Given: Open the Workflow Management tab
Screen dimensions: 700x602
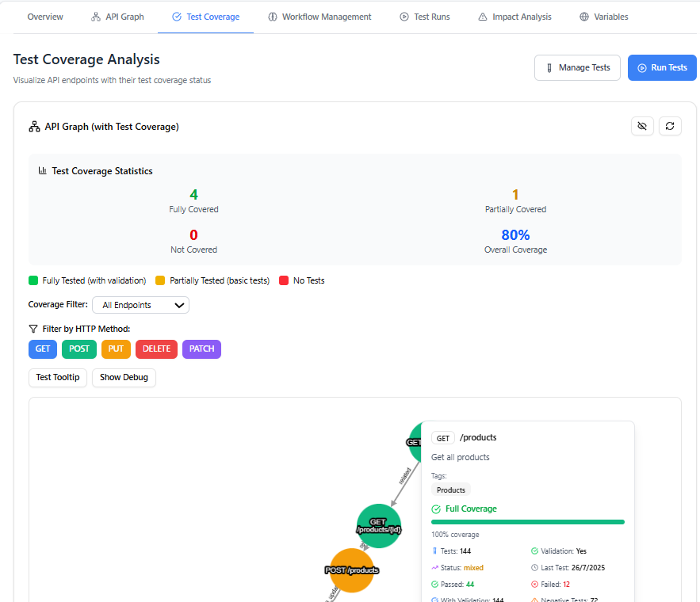Looking at the screenshot, I should (x=319, y=16).
